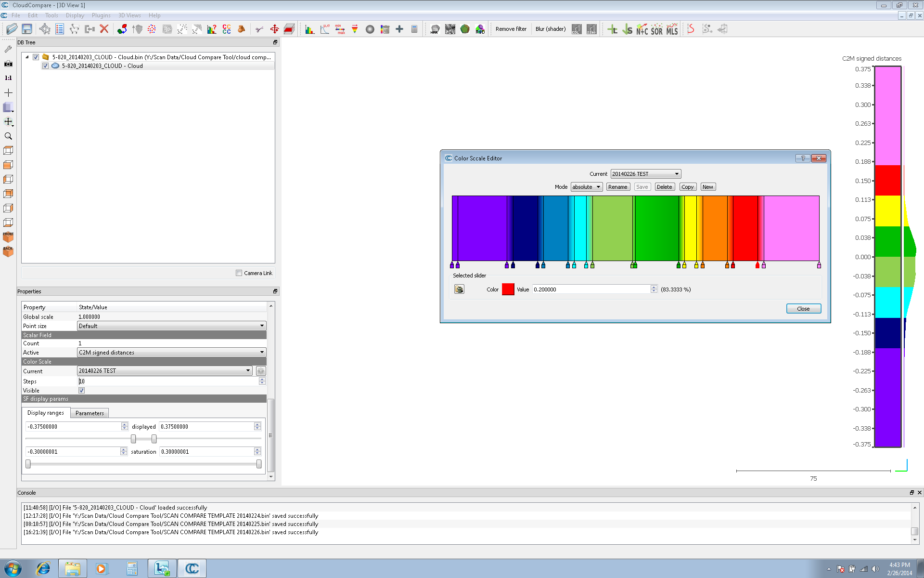Click the Open file folder icon
924x578 pixels.
pyautogui.click(x=12, y=29)
